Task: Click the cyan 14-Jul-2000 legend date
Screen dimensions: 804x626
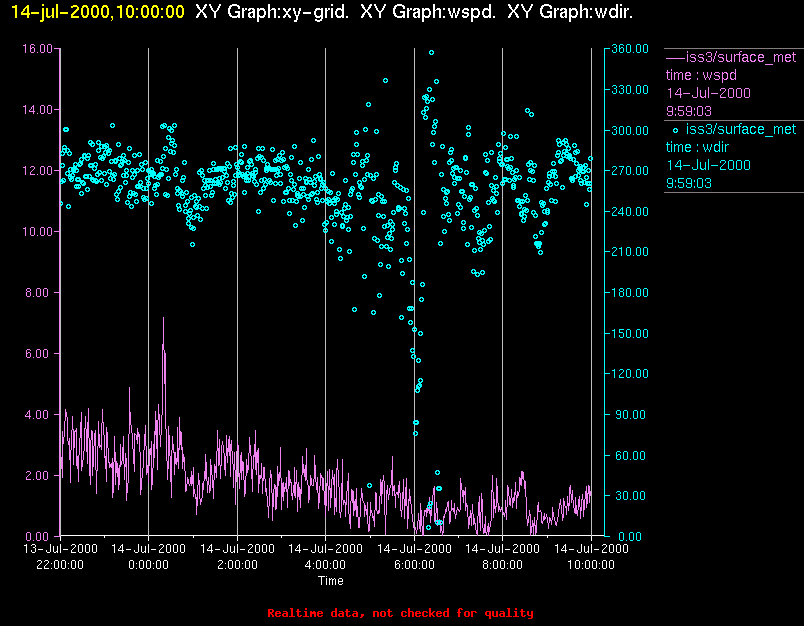Action: pyautogui.click(x=708, y=165)
